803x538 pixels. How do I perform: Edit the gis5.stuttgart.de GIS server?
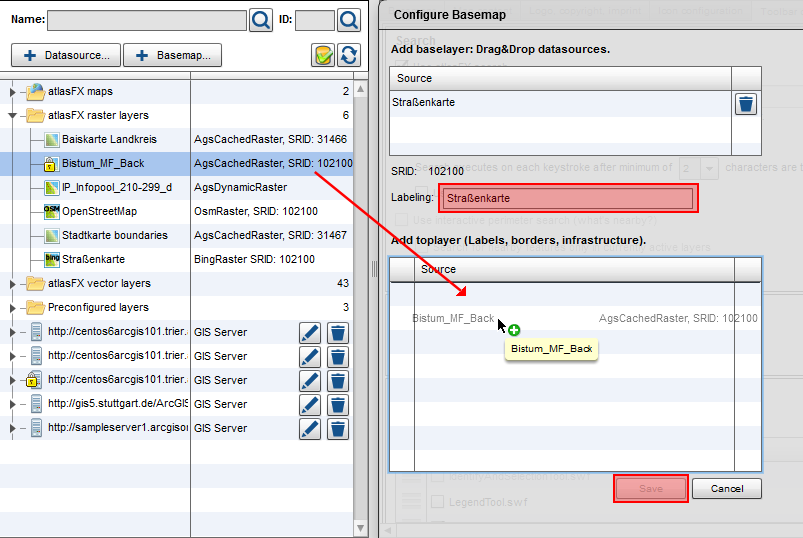coord(310,404)
